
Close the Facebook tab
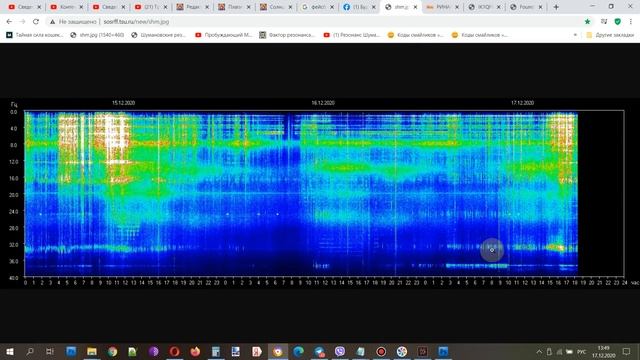coord(373,7)
